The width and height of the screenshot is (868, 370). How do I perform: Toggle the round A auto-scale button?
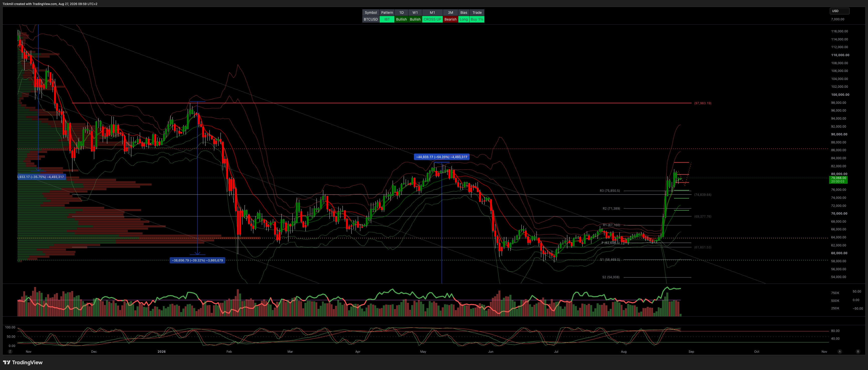pos(840,351)
